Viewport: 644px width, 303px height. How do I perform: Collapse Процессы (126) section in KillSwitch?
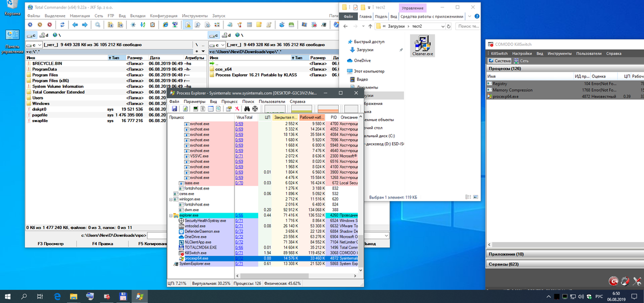565,68
